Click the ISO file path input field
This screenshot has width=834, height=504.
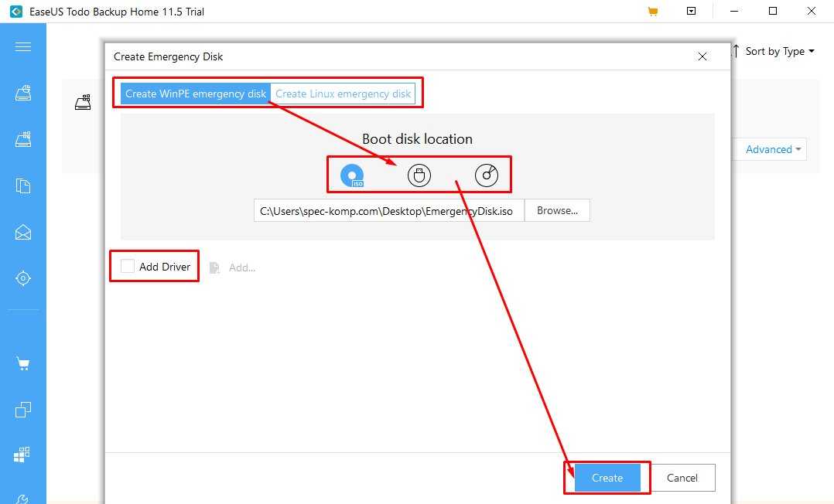388,211
